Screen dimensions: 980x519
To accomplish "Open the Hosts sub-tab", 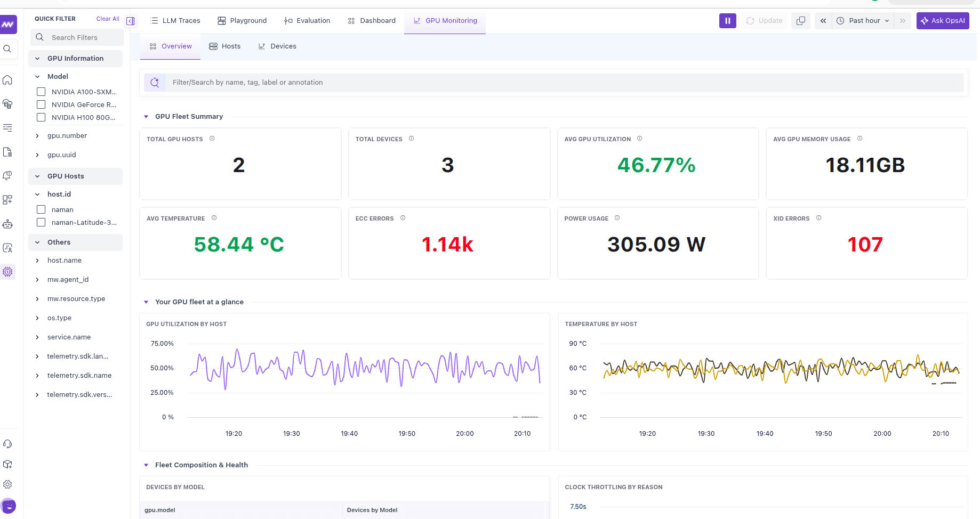I will pos(224,46).
